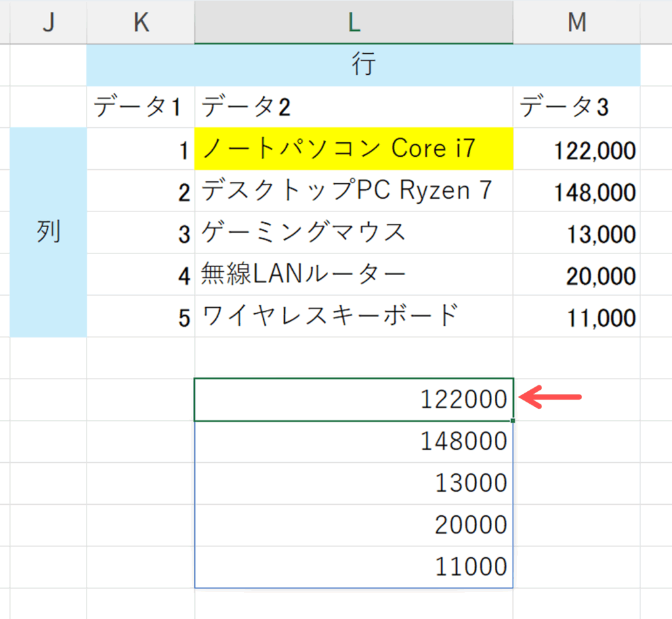Click the column L header

tap(354, 22)
